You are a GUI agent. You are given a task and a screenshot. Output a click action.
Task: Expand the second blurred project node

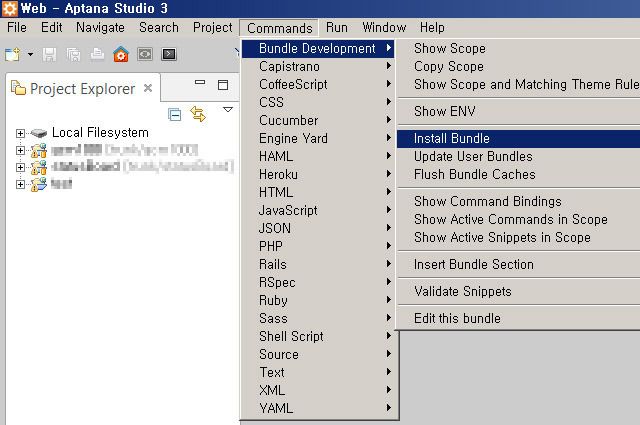point(20,167)
